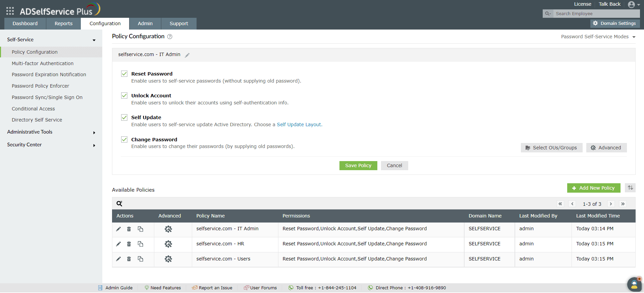Image resolution: width=644 pixels, height=293 pixels.
Task: Click Select OUs/Groups button
Action: pos(551,148)
